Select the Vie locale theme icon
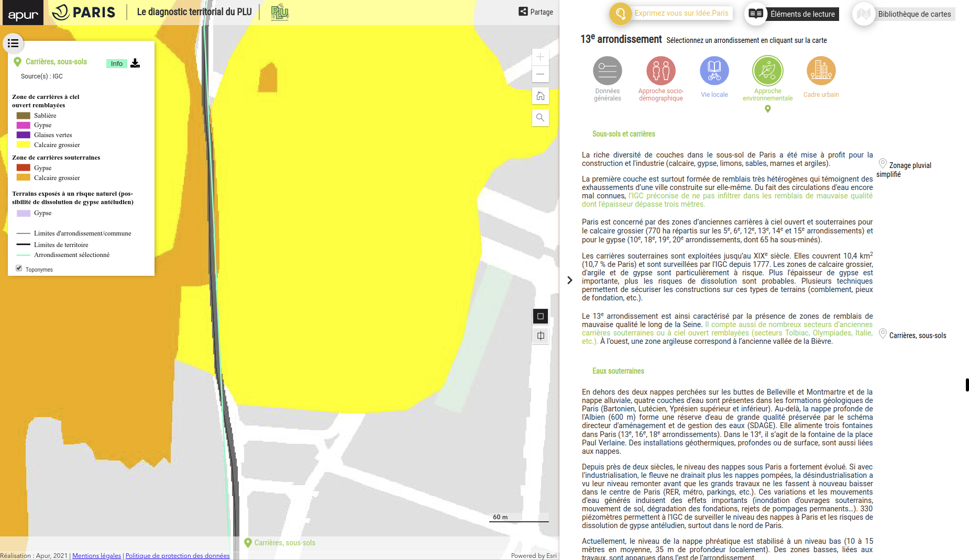The image size is (969, 560). coord(714,71)
